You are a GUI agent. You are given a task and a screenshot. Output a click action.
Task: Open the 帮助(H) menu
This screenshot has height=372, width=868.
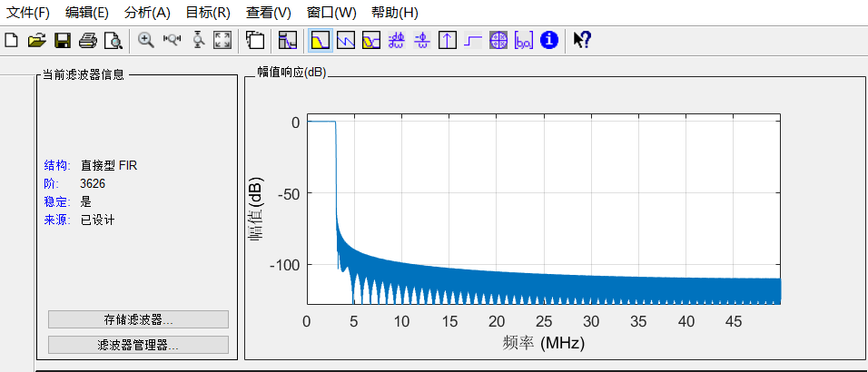pyautogui.click(x=395, y=12)
